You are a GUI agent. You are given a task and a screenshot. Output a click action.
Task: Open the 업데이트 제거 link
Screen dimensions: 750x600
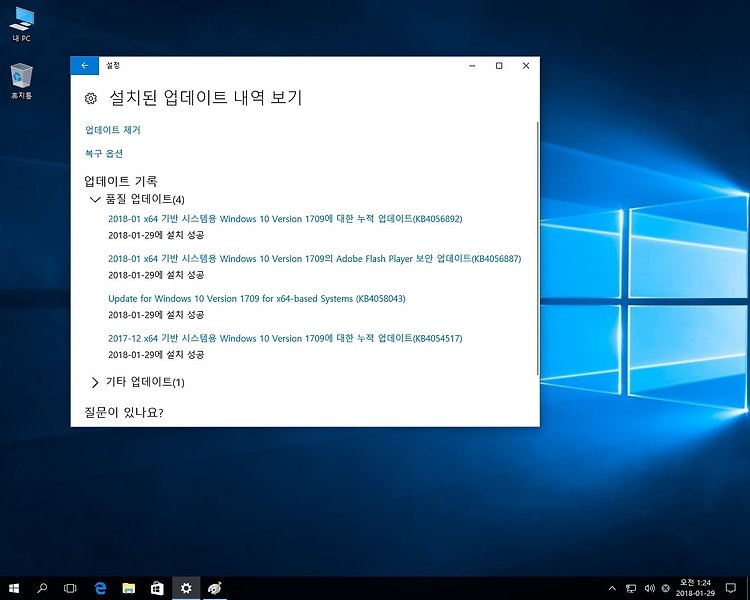point(113,130)
